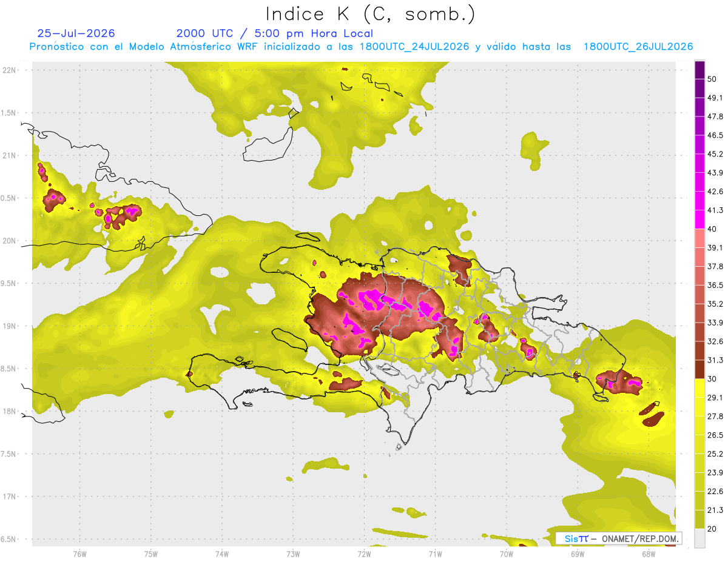
Task: Click the dark purple swatch above 50
Action: coord(699,70)
